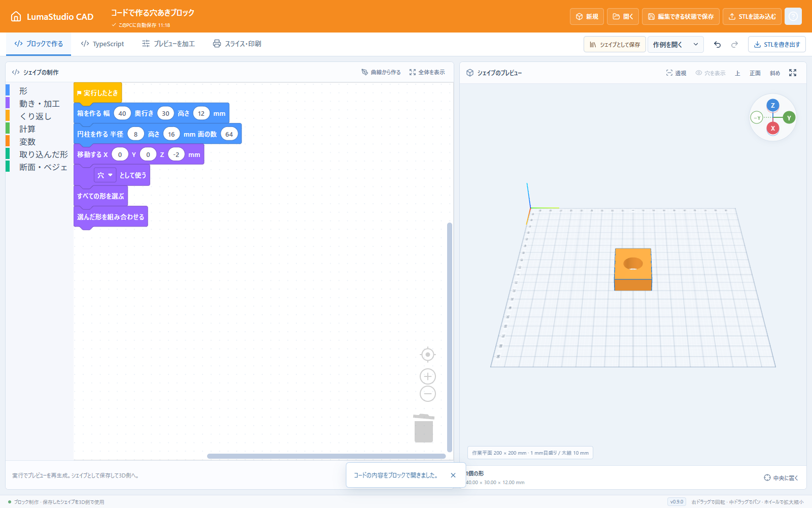Expand the 動き・加工 block category
This screenshot has height=508, width=812.
tap(40, 104)
